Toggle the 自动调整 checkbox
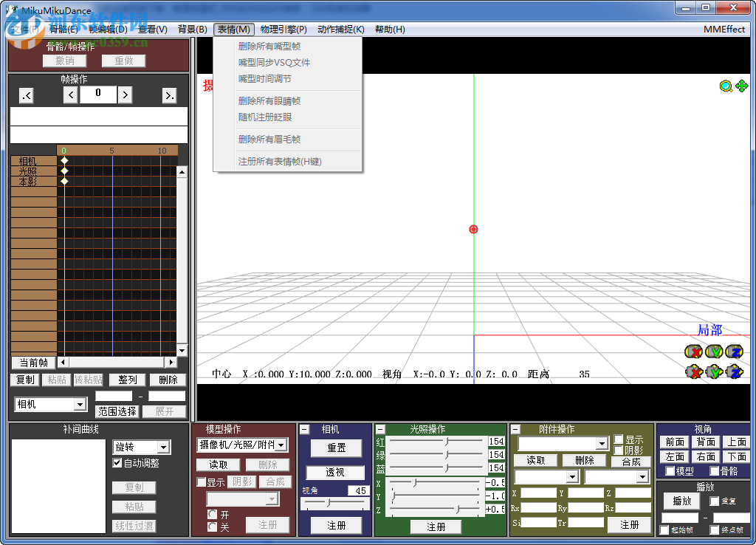This screenshot has height=545, width=756. 117,463
